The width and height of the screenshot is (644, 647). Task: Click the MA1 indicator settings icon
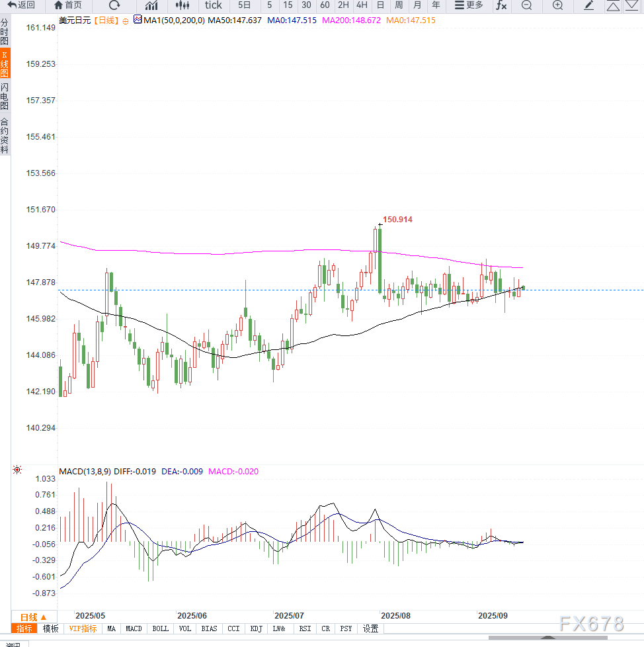(x=138, y=20)
